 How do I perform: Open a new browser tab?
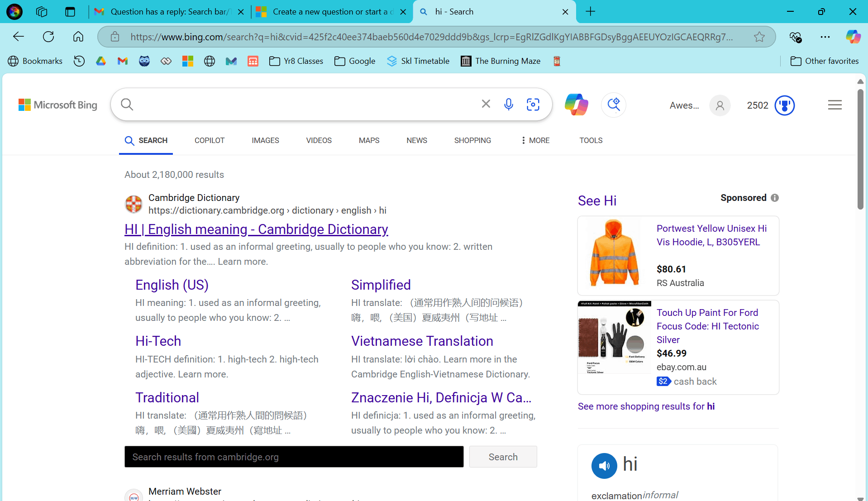[591, 12]
